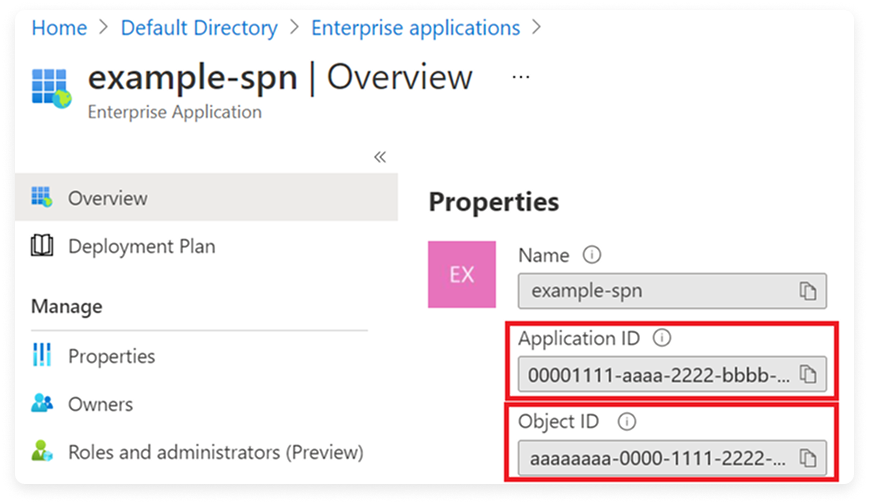Click the Deployment Plan book icon
The image size is (869, 504).
(x=42, y=245)
